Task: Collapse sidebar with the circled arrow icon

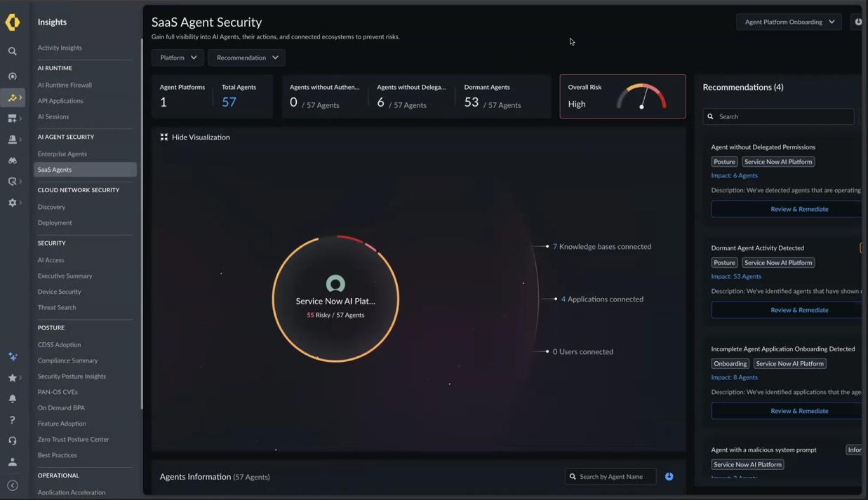Action: pos(13,485)
